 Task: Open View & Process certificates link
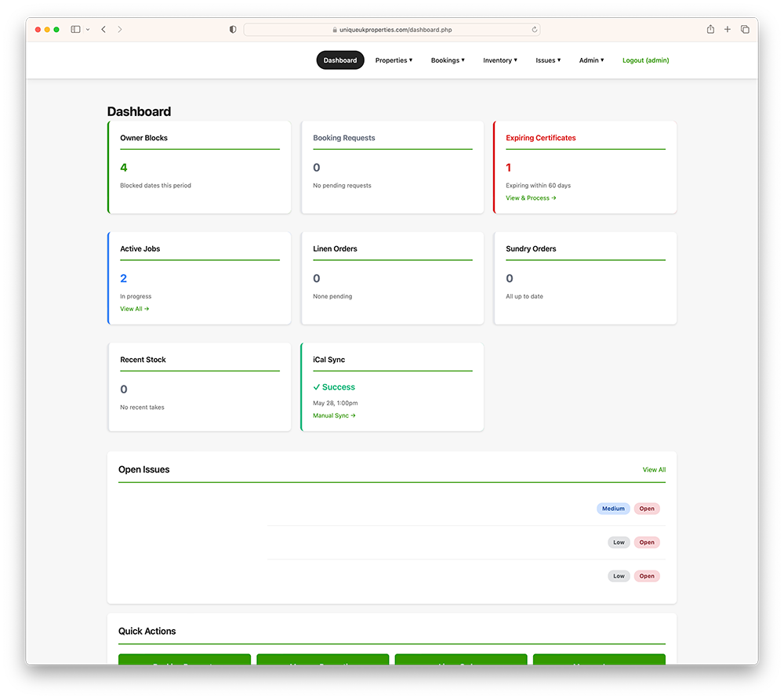click(531, 197)
